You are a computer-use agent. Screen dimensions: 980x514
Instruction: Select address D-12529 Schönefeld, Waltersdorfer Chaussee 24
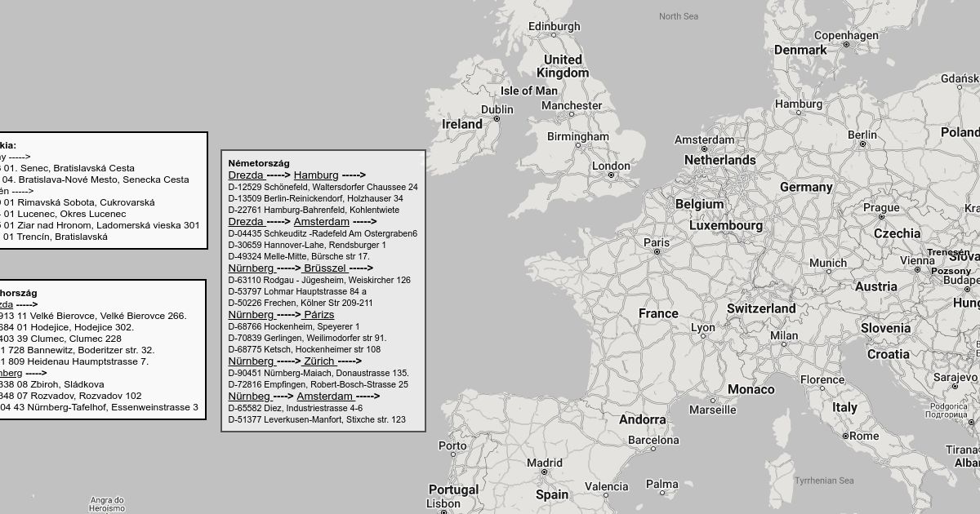pyautogui.click(x=323, y=187)
